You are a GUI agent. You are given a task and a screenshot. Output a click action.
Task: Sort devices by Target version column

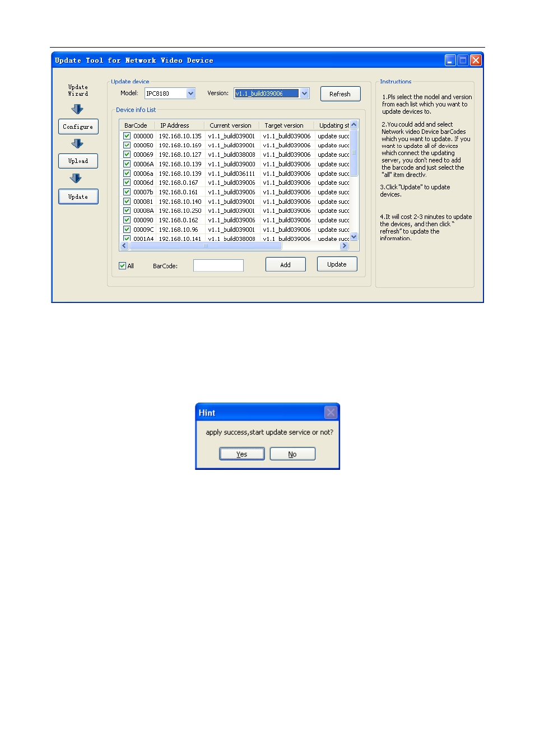coord(286,125)
